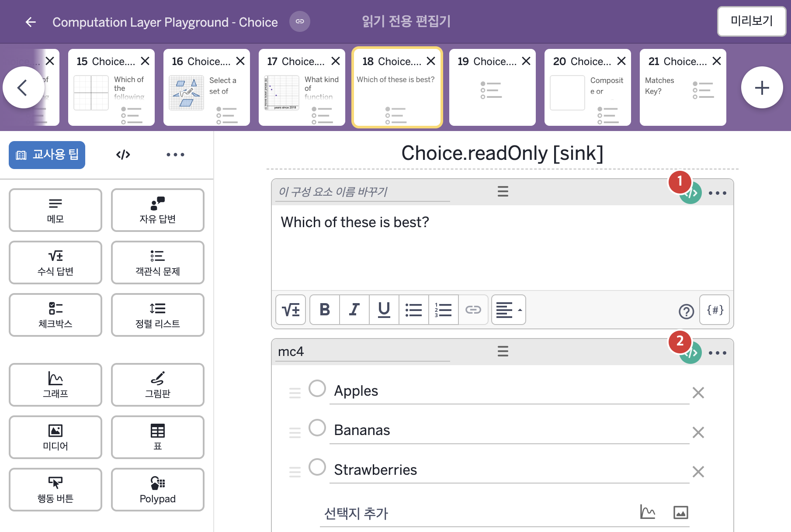The image size is (791, 532).
Task: Grab the mc4 component reorder handle
Action: (503, 351)
